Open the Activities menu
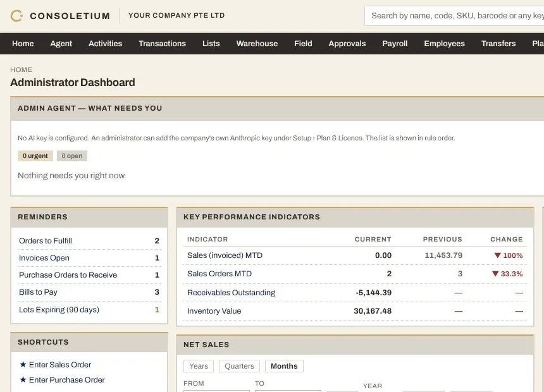This screenshot has width=544, height=392. pos(105,44)
